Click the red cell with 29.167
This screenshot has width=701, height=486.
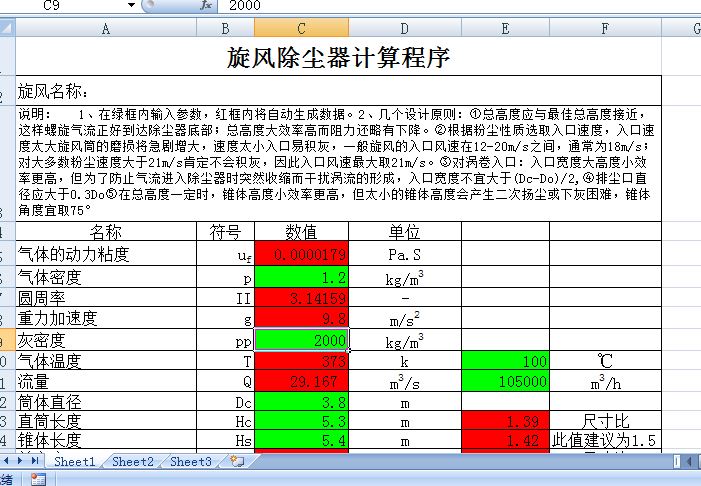point(301,381)
